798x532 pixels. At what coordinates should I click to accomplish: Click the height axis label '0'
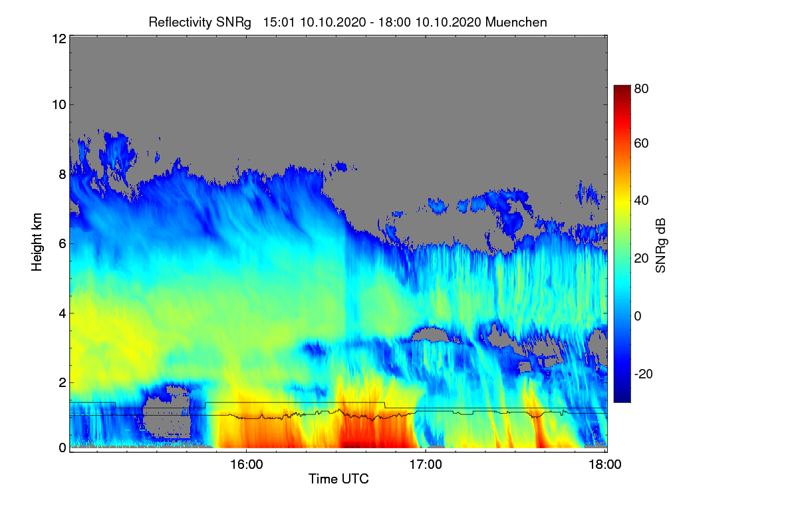63,448
